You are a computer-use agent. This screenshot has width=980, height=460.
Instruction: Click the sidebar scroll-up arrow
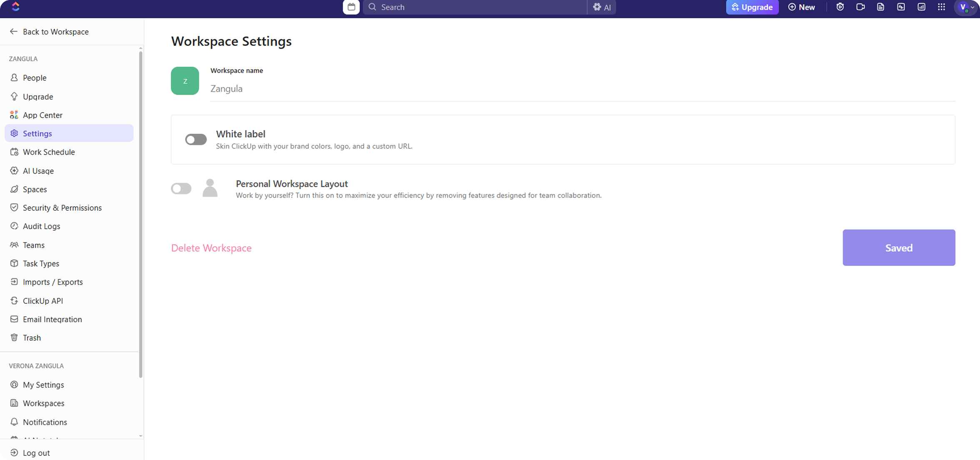point(140,48)
